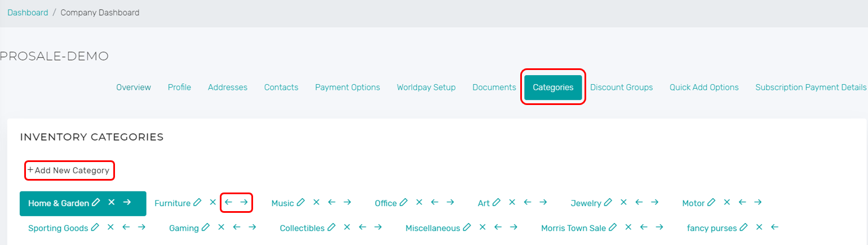Move Furniture category left
The image size is (868, 245).
pos(228,202)
